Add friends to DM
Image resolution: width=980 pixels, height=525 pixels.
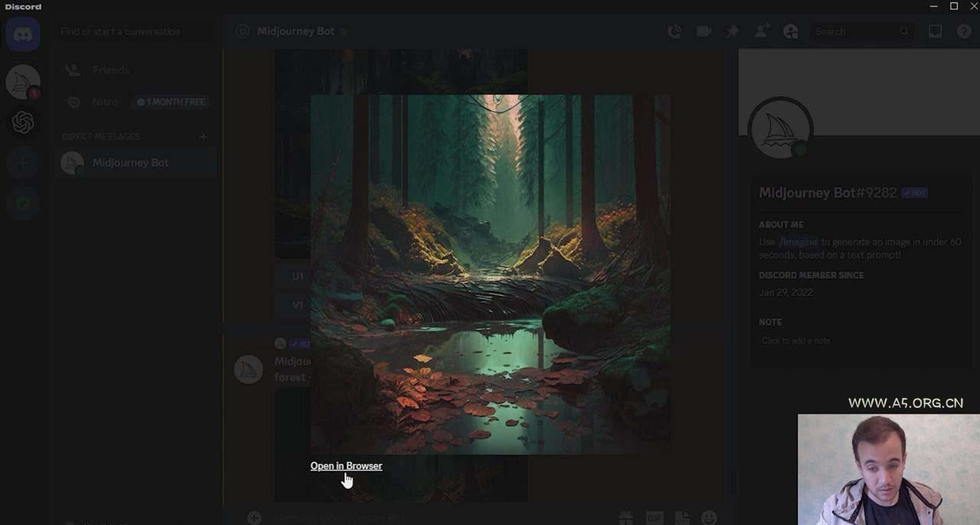[762, 31]
